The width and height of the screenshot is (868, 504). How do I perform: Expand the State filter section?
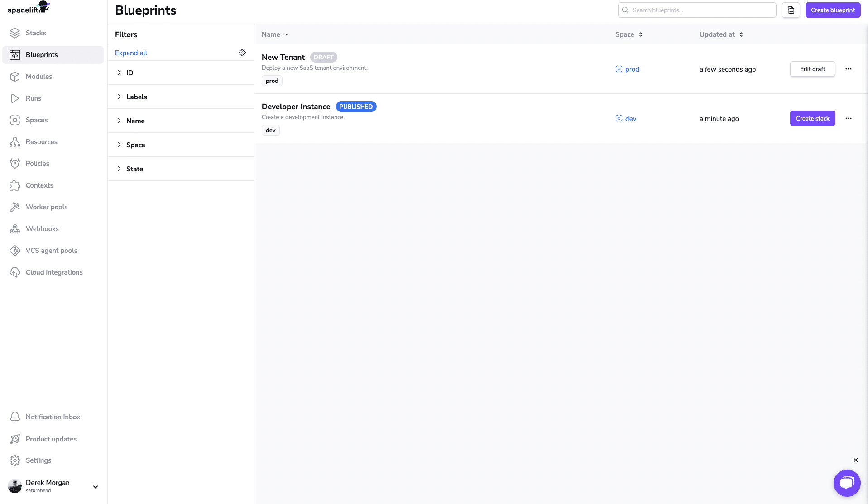134,169
